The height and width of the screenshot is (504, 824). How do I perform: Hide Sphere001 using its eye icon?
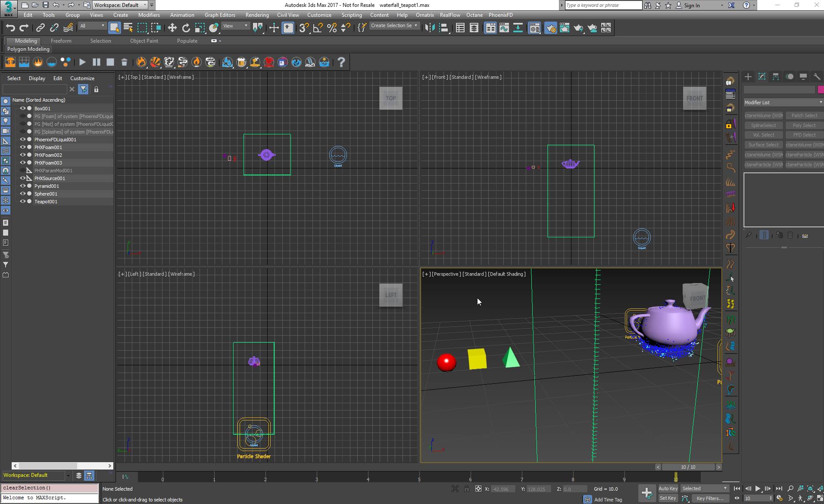tap(23, 194)
